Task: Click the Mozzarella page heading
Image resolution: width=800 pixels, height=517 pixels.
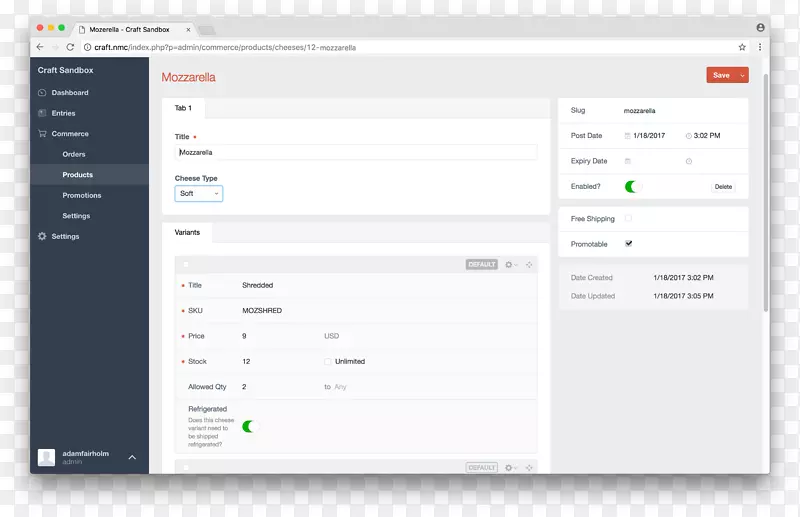Action: [188, 77]
